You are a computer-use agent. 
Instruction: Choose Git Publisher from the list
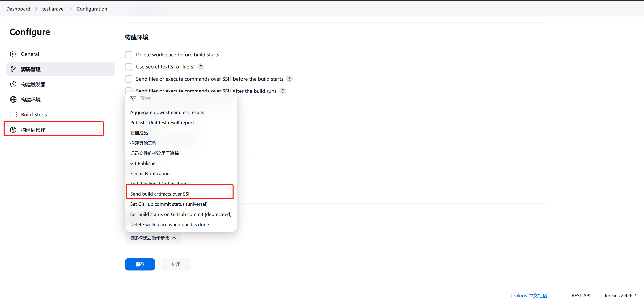coord(144,163)
